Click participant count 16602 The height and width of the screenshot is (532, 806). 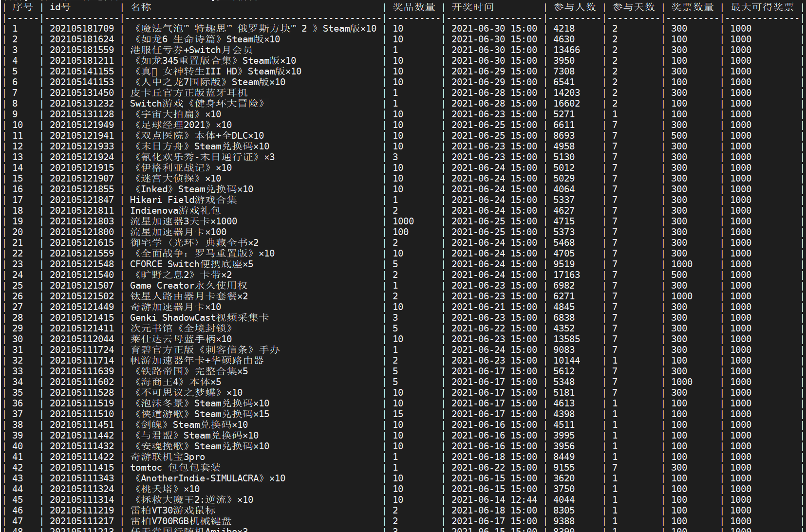tap(566, 104)
